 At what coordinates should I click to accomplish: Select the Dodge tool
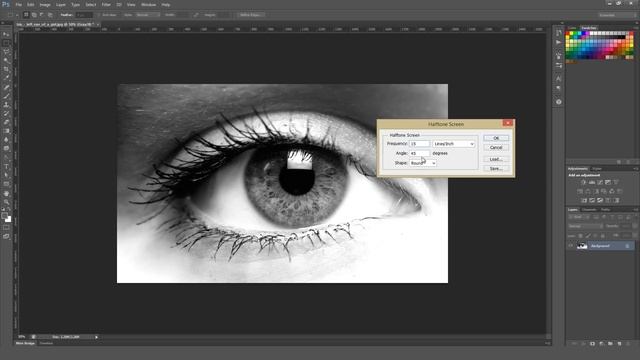[x=6, y=148]
